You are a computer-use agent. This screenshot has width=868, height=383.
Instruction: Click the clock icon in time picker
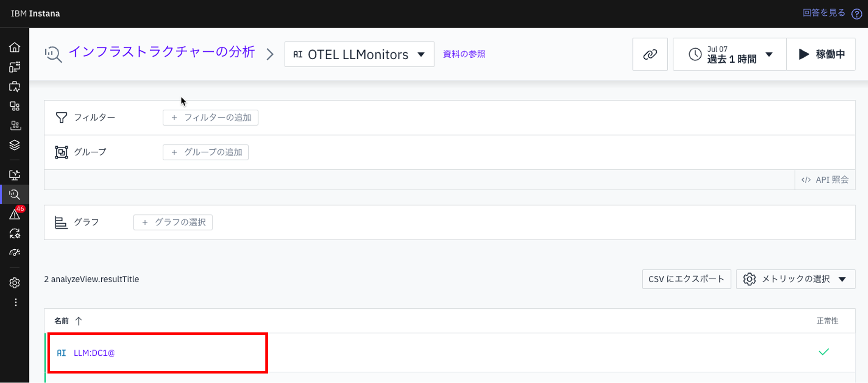click(695, 54)
